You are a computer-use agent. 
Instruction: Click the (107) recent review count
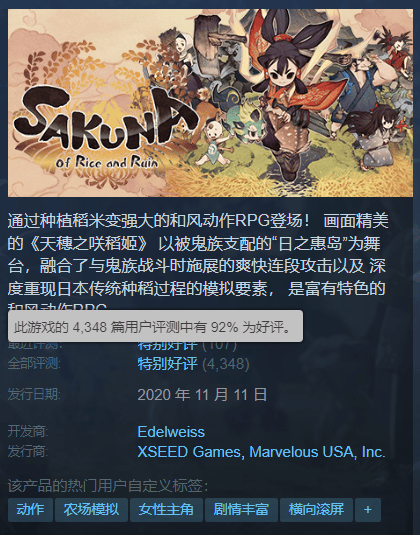219,345
